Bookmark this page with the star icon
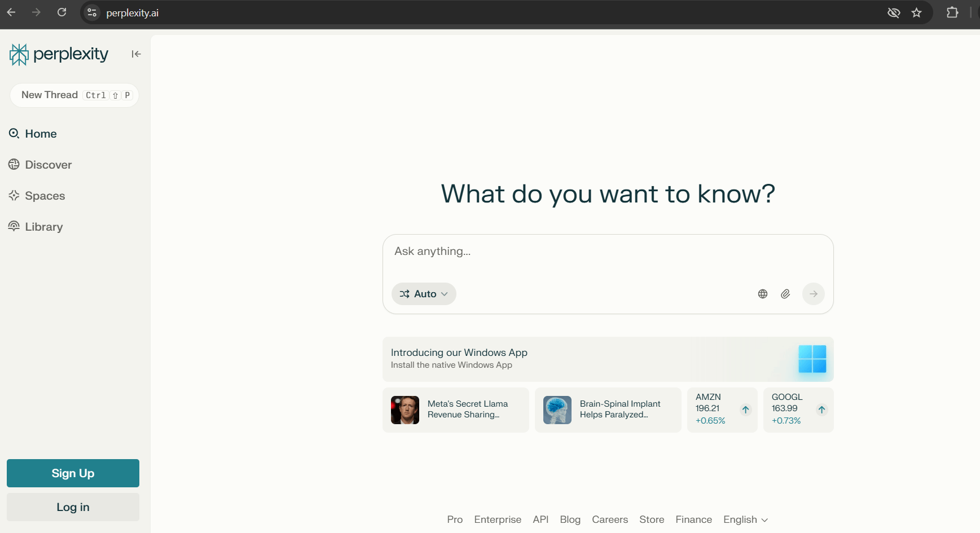The width and height of the screenshot is (980, 533). [916, 12]
